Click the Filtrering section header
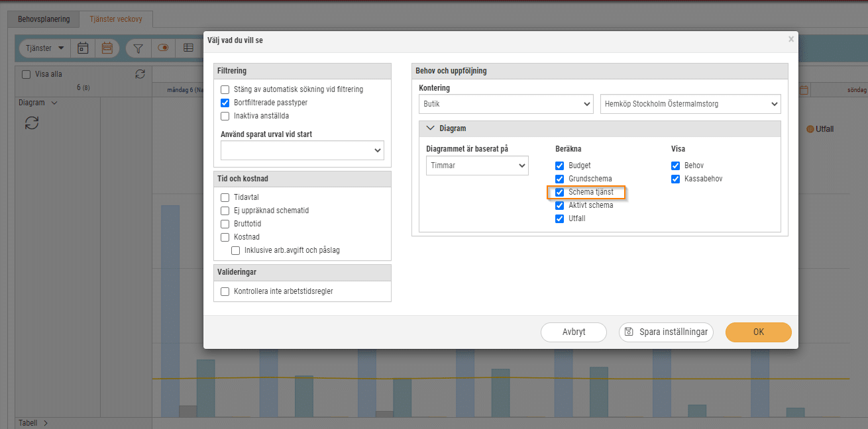The height and width of the screenshot is (429, 868). (302, 71)
